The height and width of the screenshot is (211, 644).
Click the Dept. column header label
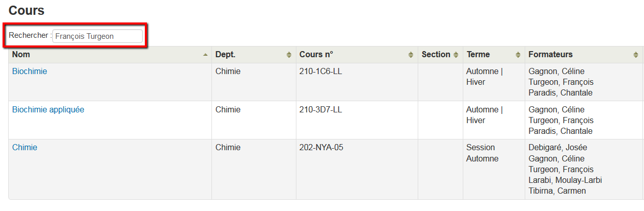[x=226, y=54]
